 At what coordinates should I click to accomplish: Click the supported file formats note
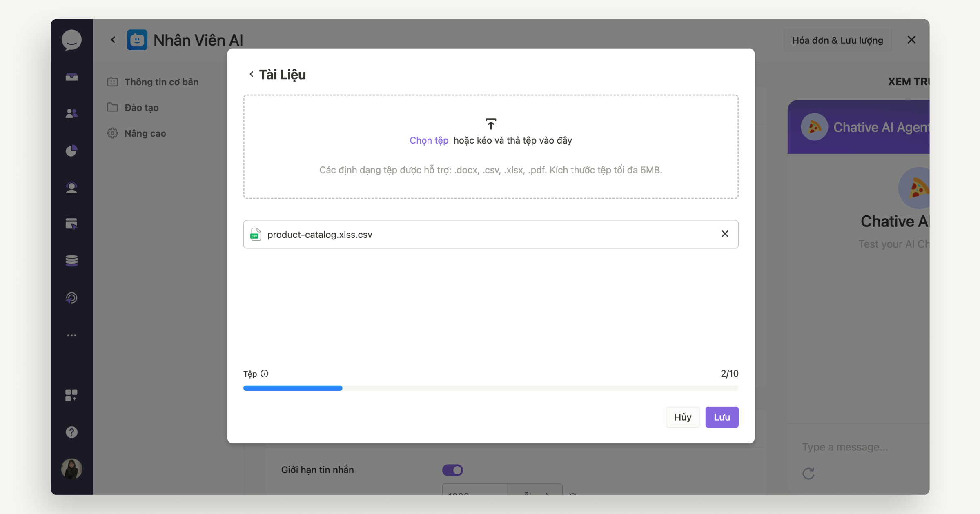pyautogui.click(x=491, y=170)
